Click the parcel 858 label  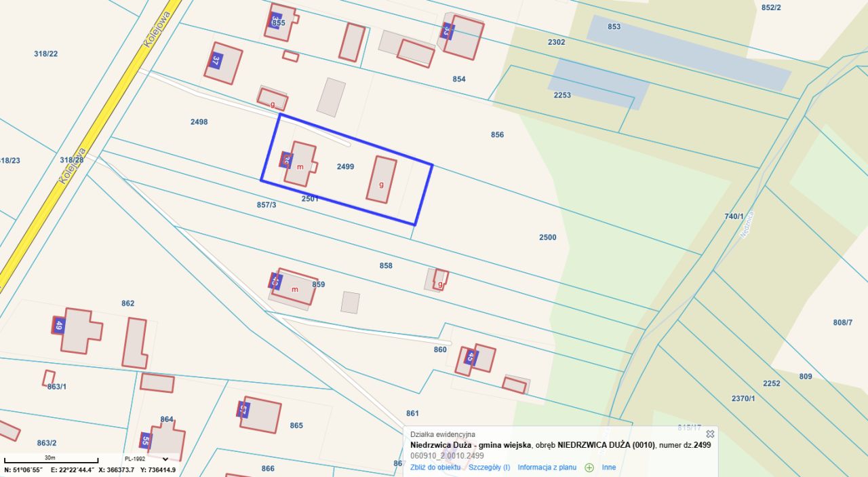coord(386,266)
